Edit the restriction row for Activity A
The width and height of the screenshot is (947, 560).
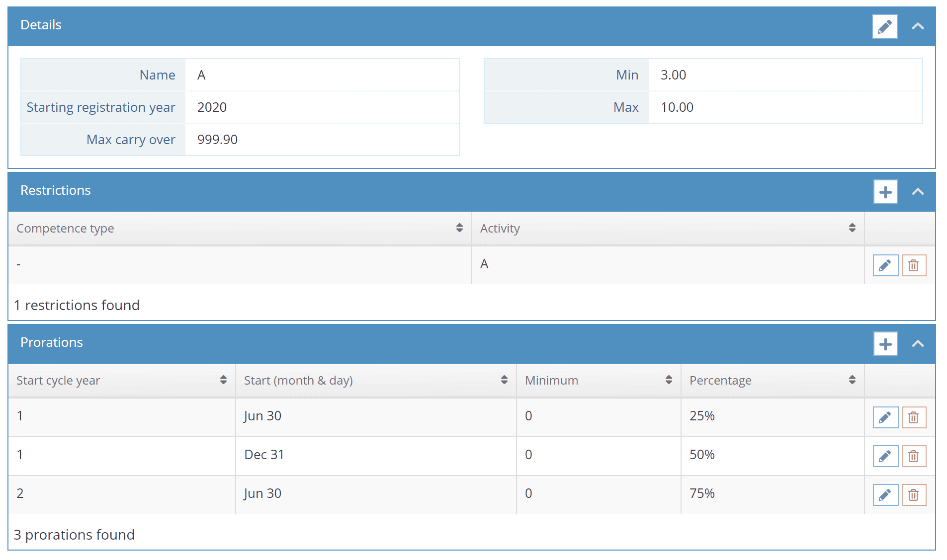click(885, 265)
